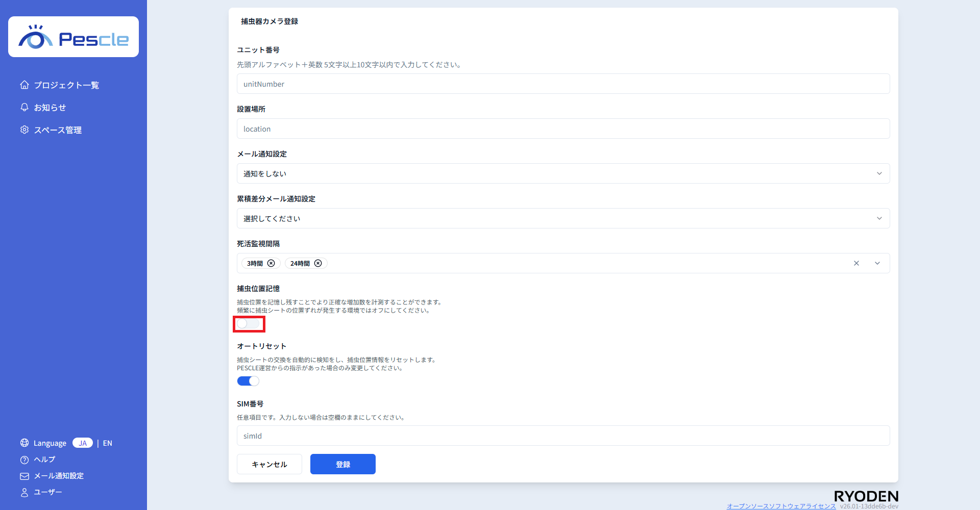This screenshot has height=510, width=980.
Task: Click the question mark help icon
Action: [x=24, y=460]
